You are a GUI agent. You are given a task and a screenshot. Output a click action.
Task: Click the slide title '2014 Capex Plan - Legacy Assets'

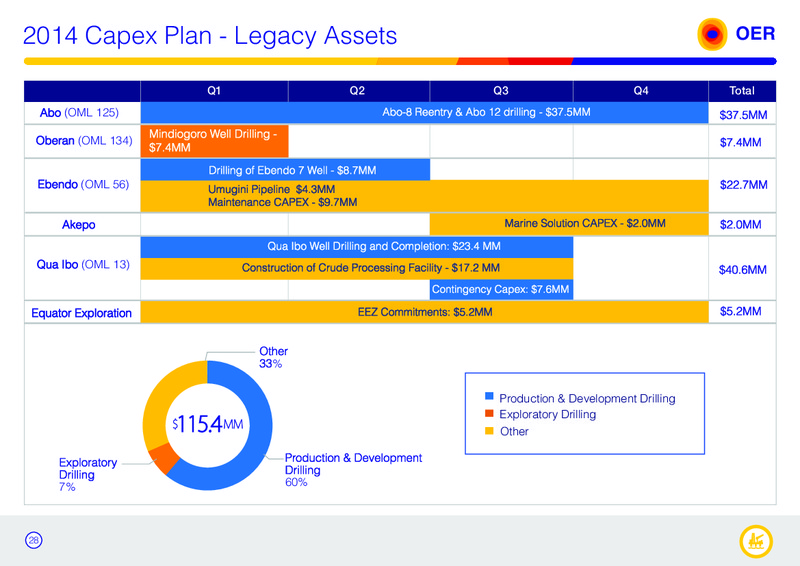tap(210, 36)
